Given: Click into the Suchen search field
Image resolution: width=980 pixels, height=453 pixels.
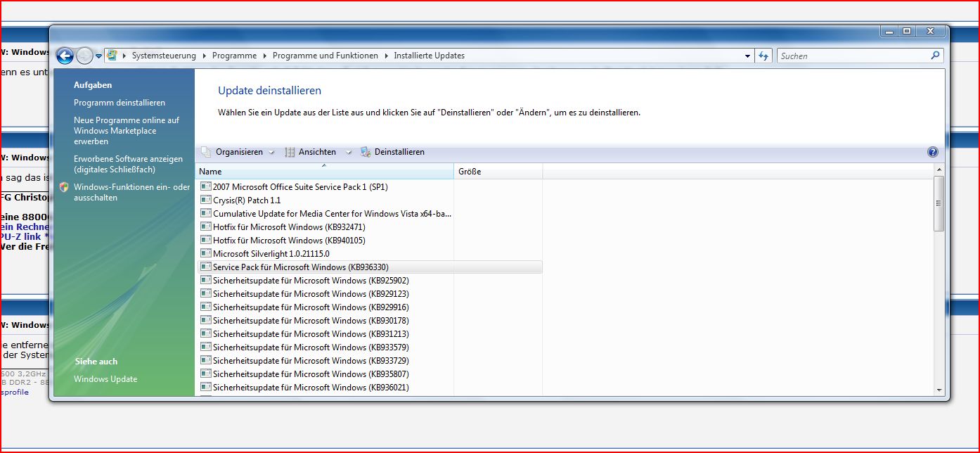Looking at the screenshot, I should tap(853, 56).
